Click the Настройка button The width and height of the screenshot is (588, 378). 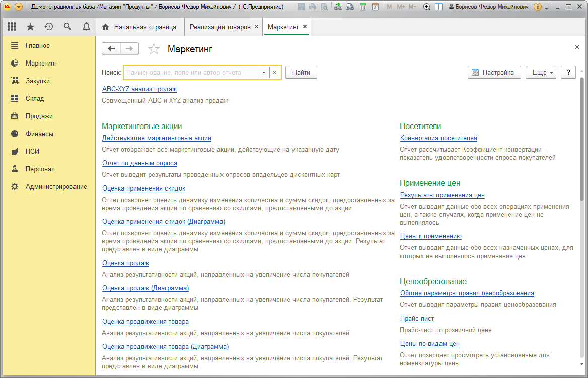(x=494, y=73)
